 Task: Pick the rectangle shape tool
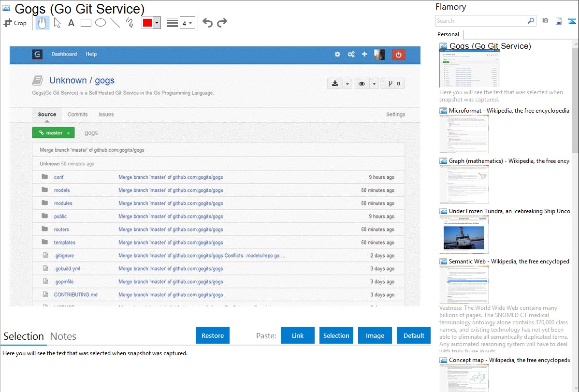(x=86, y=23)
